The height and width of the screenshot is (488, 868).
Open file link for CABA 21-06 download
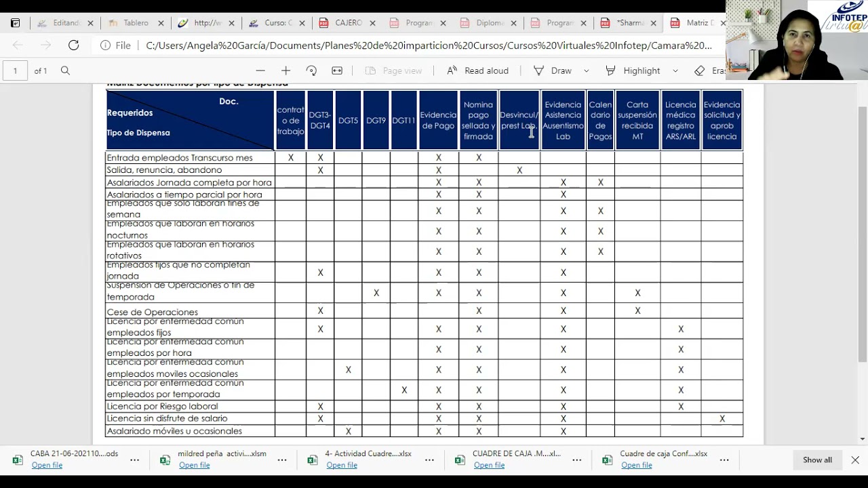click(47, 465)
